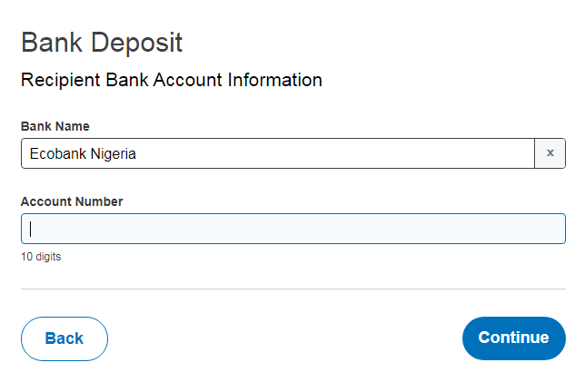Click the 10 digits hint text

coord(41,257)
